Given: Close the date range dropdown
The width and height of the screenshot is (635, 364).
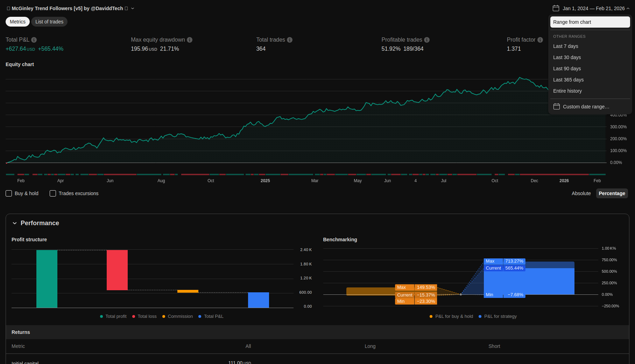Looking at the screenshot, I should [628, 8].
